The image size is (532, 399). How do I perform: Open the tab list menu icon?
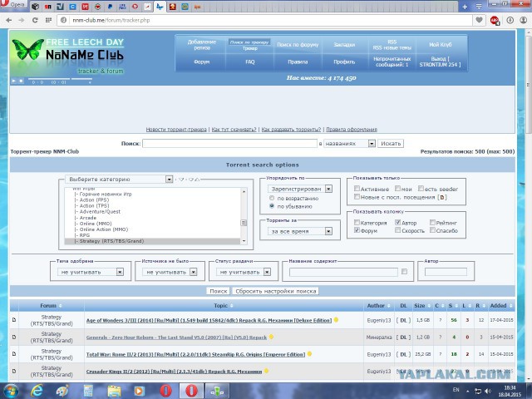[479, 7]
